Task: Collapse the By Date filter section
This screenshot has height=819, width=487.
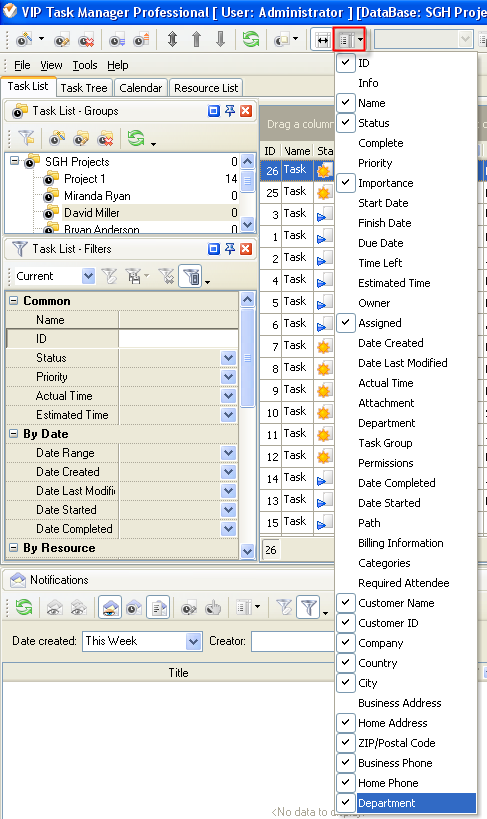Action: coord(14,434)
